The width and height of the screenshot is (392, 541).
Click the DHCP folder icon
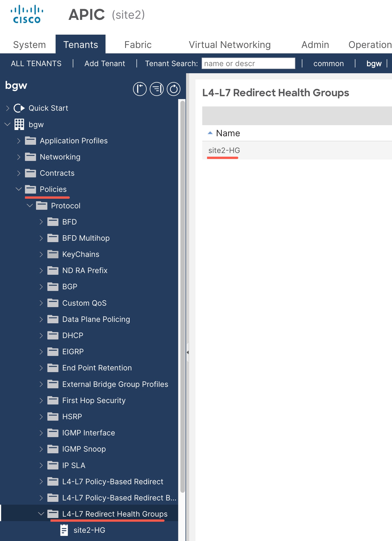pyautogui.click(x=53, y=335)
